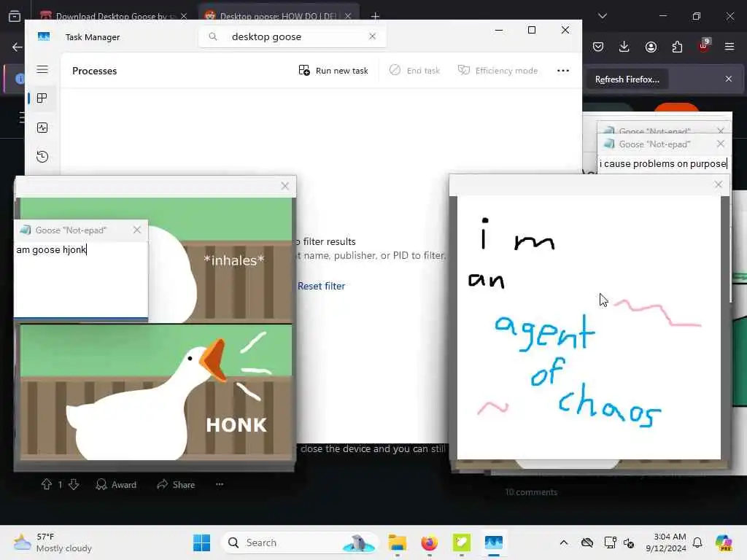Click the Pocket save icon in Firefox toolbar
747x560 pixels.
(x=598, y=47)
